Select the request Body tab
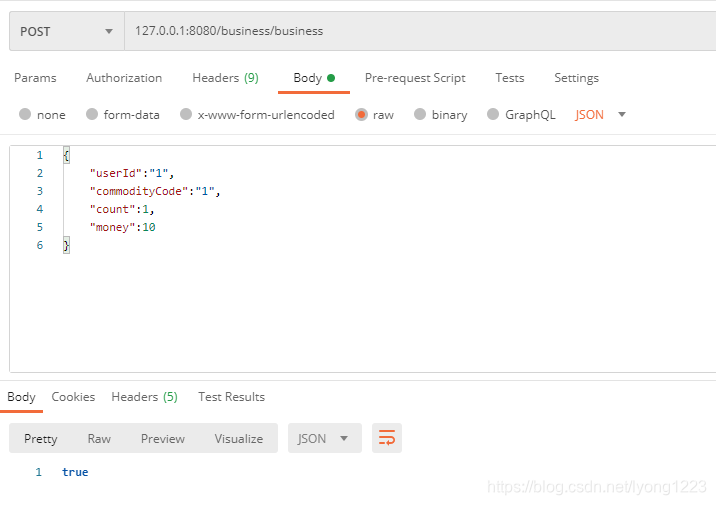This screenshot has height=505, width=716. click(314, 78)
